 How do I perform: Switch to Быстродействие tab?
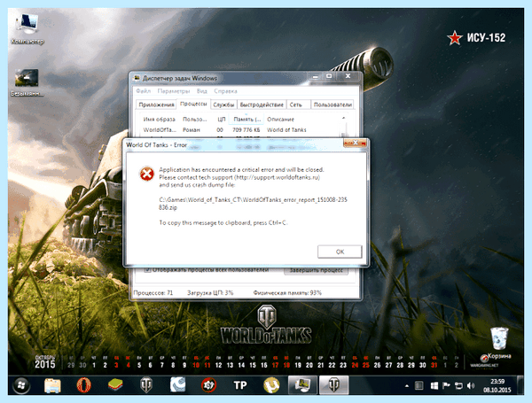(x=262, y=105)
